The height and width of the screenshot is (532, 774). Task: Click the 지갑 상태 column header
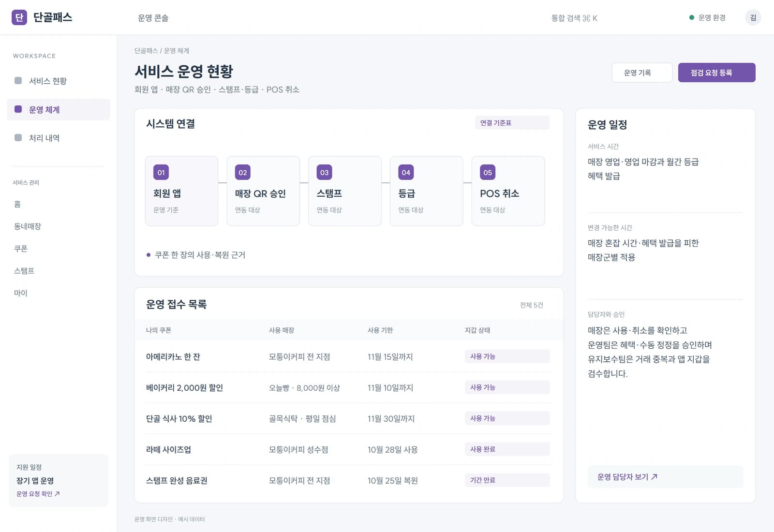[x=477, y=330]
